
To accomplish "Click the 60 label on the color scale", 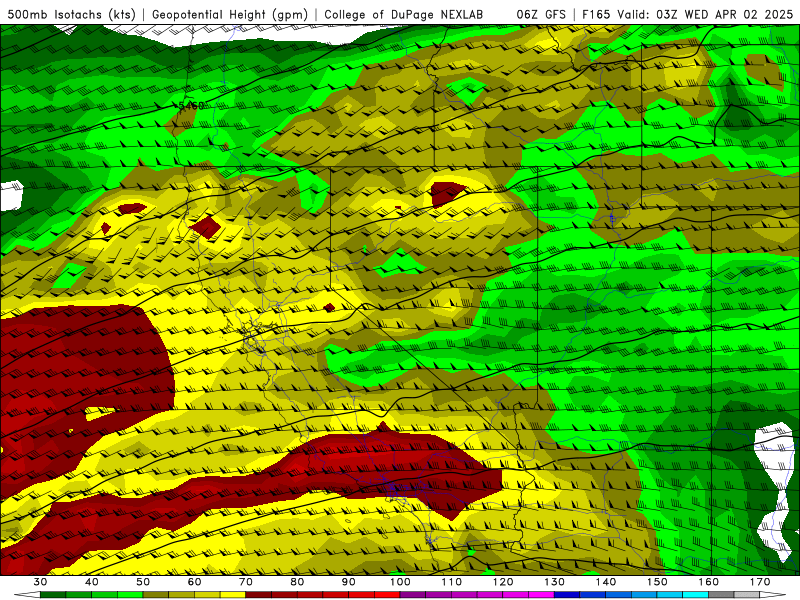I will pos(194,582).
